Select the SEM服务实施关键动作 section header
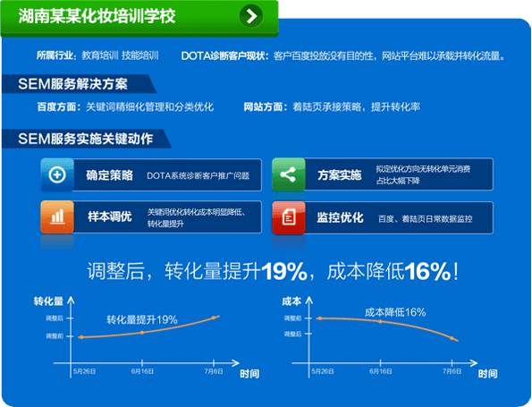 [x=86, y=139]
